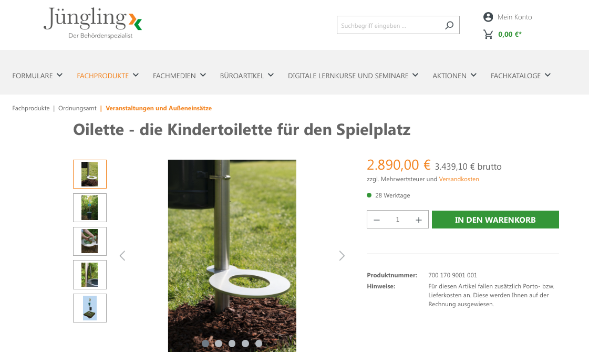
Task: Go to the previous product image arrow
Action: [x=122, y=256]
